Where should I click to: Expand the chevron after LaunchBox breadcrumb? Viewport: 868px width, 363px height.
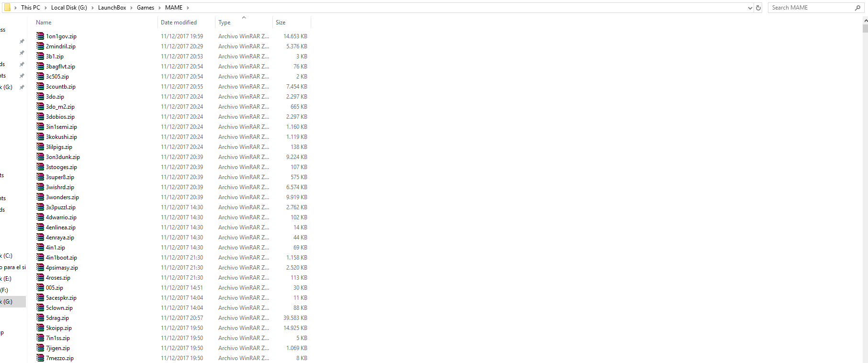[132, 8]
